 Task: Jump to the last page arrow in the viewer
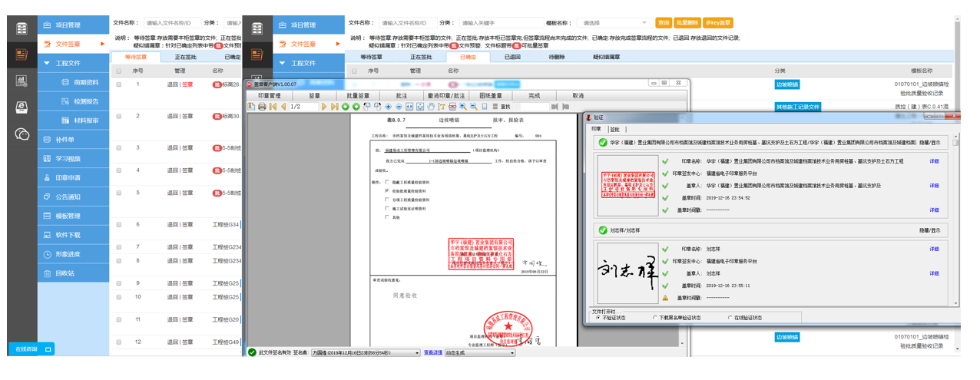(x=335, y=107)
